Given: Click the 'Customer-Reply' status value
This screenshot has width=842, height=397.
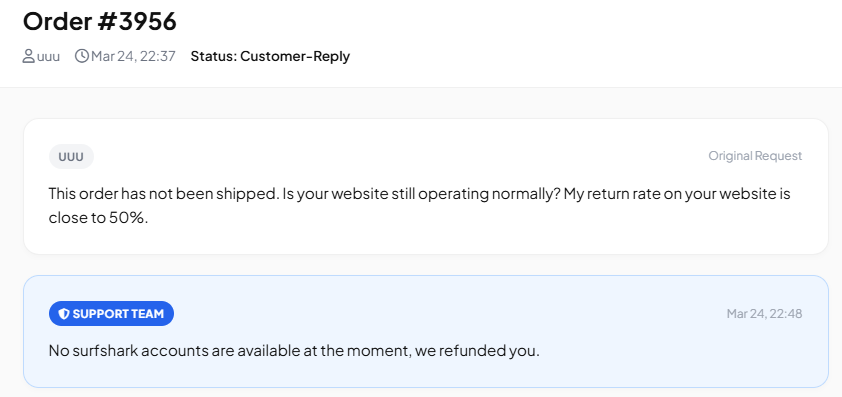Looking at the screenshot, I should point(295,56).
